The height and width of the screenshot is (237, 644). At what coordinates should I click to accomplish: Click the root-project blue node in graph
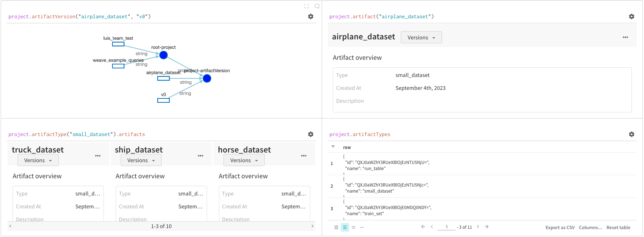[x=163, y=55]
